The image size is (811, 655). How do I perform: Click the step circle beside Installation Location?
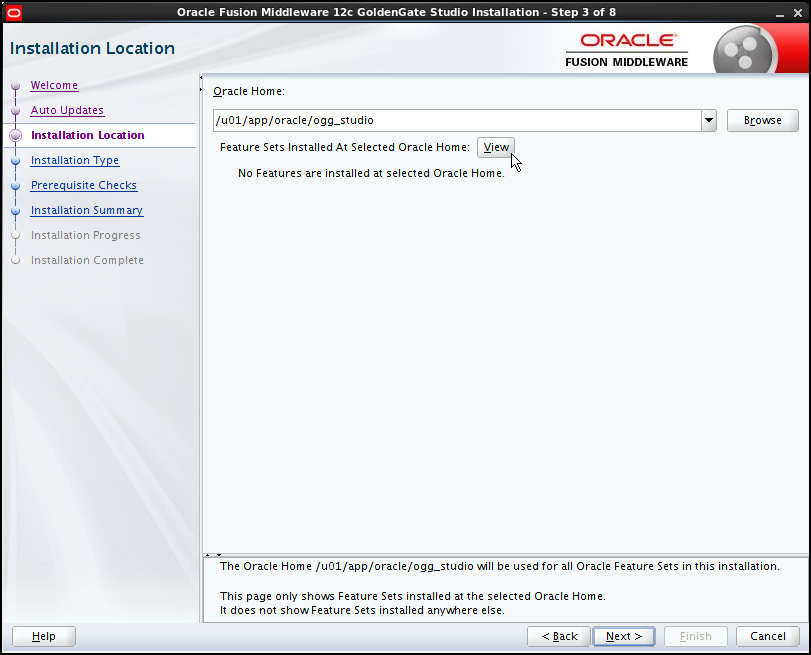(14, 135)
